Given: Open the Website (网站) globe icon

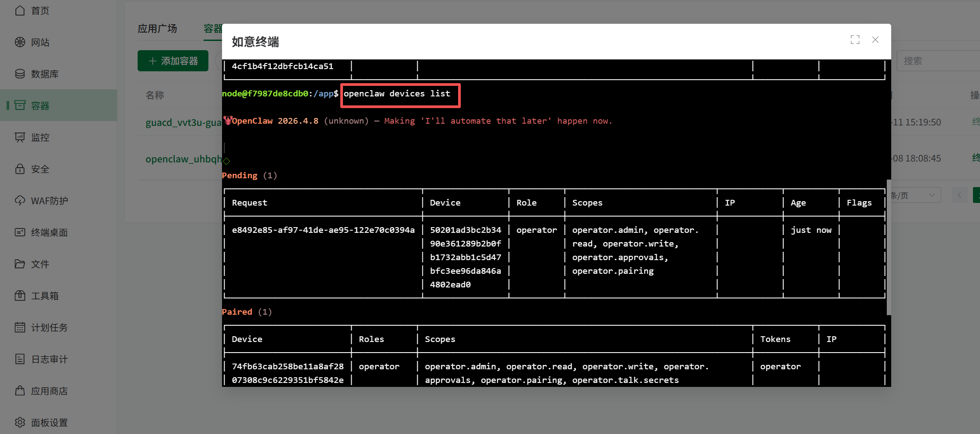Looking at the screenshot, I should click(20, 42).
